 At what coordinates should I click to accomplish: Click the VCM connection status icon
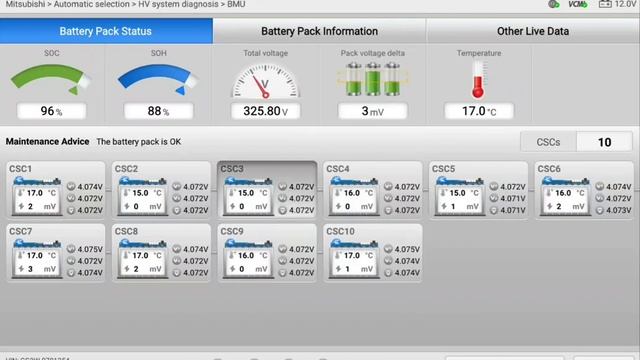pos(578,4)
